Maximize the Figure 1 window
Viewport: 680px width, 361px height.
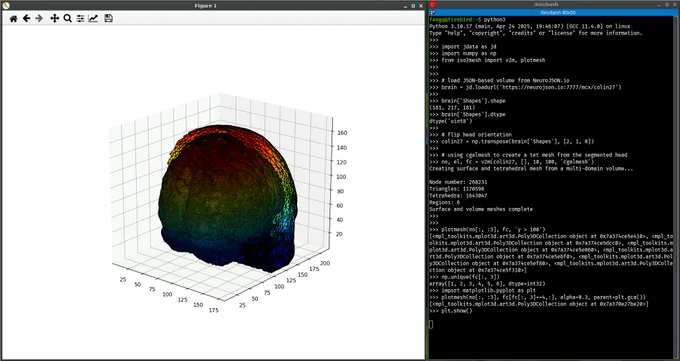tap(413, 6)
